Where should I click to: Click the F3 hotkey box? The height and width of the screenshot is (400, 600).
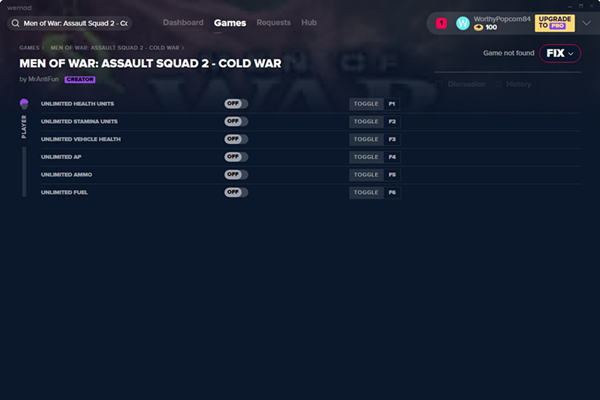(x=392, y=139)
